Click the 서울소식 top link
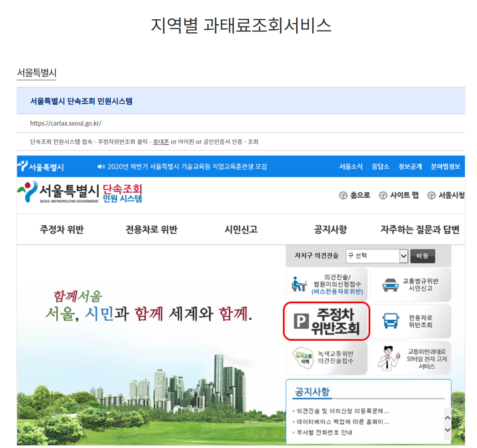477x448 pixels. coord(351,166)
